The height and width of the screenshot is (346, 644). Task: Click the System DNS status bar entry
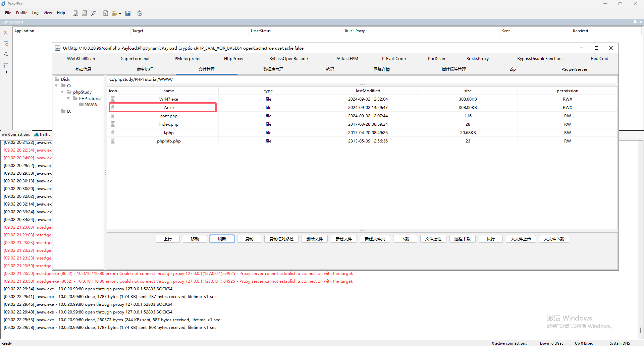[x=620, y=343]
